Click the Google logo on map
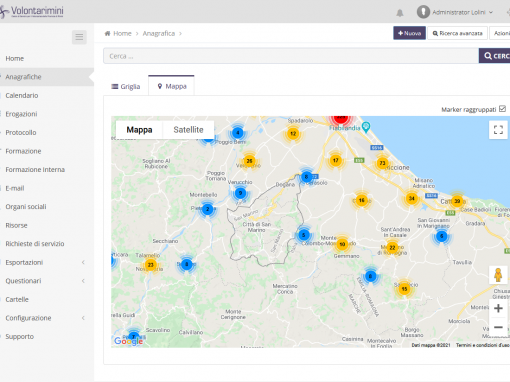The image size is (510, 382). pyautogui.click(x=128, y=341)
